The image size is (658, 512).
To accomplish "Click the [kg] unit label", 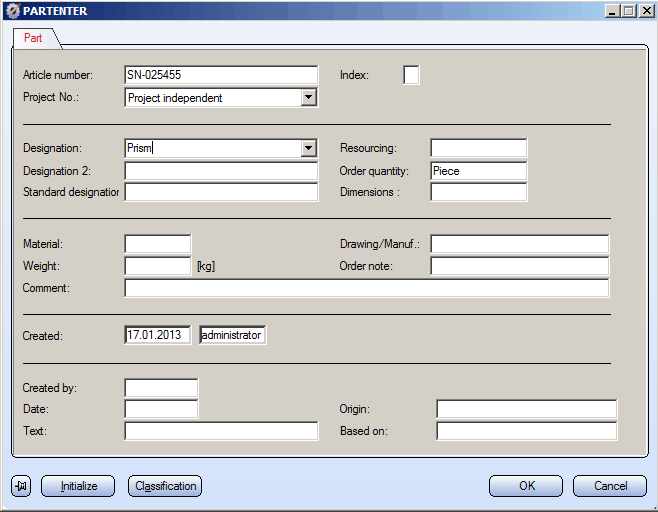I will pyautogui.click(x=206, y=266).
